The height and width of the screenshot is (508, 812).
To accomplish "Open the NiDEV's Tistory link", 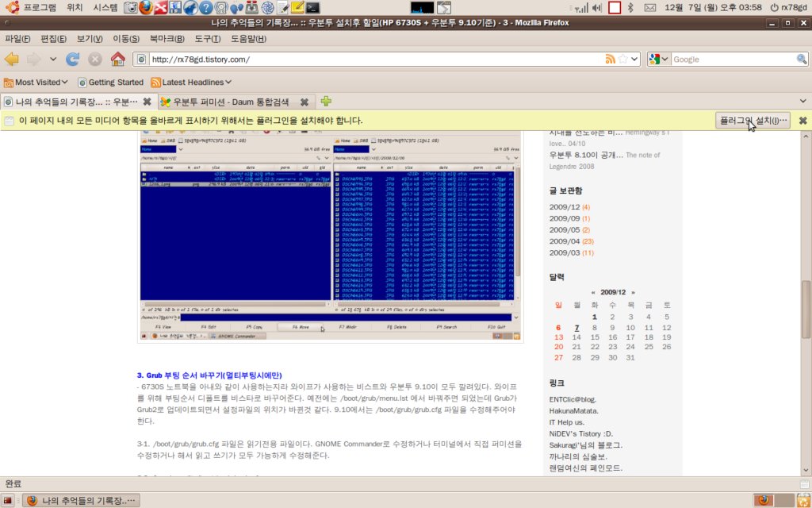I will [581, 434].
